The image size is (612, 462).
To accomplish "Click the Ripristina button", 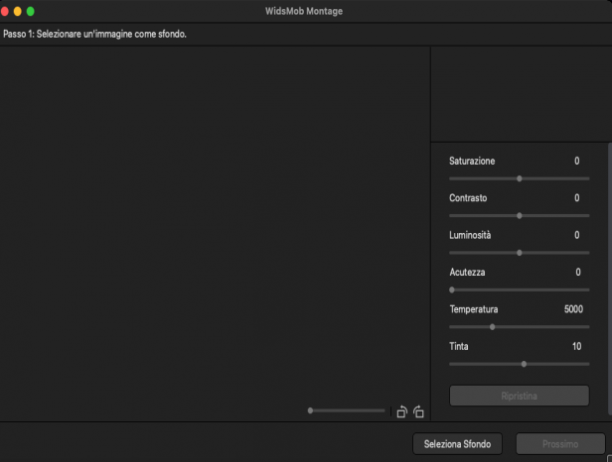I will pos(519,396).
